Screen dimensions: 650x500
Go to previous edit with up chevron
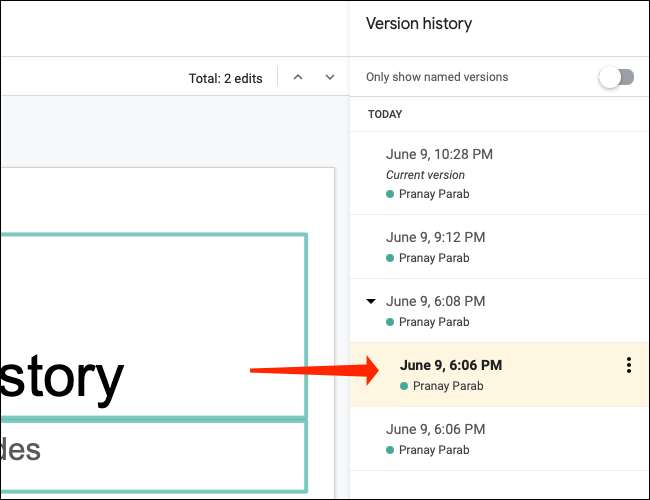coord(298,78)
